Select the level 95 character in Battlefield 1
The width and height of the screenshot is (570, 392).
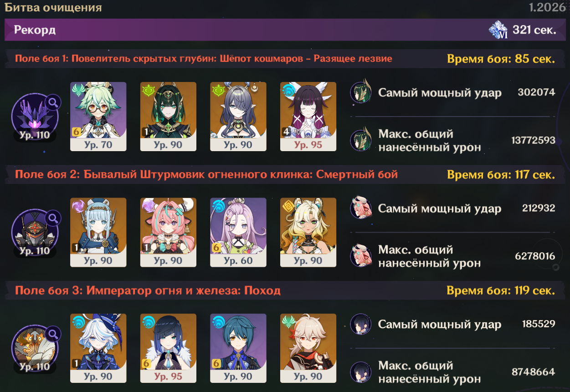point(308,116)
